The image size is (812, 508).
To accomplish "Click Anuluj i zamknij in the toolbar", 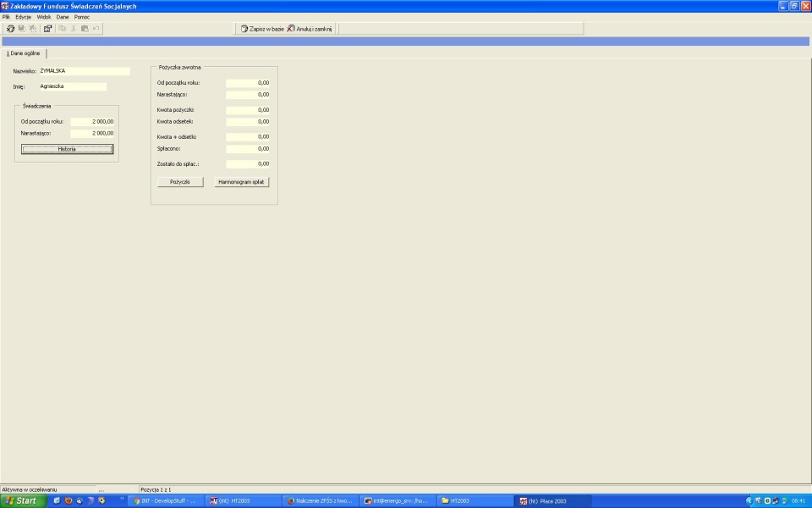I will (x=310, y=29).
